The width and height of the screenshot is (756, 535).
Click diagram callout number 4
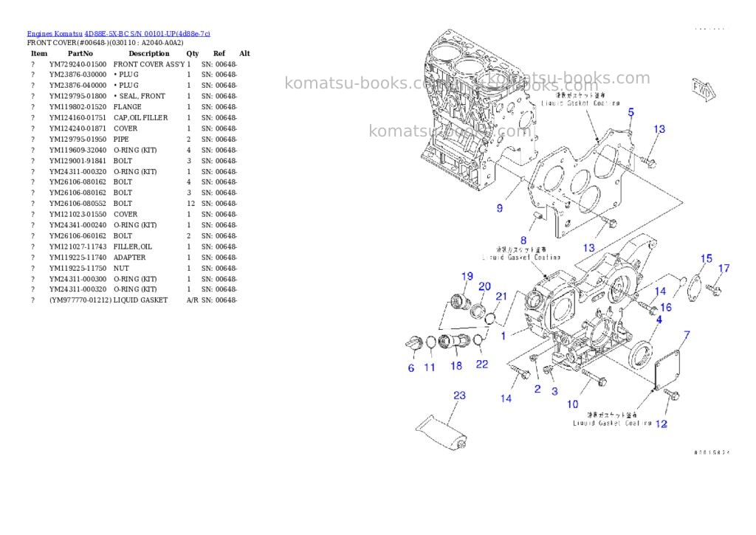tap(659, 320)
